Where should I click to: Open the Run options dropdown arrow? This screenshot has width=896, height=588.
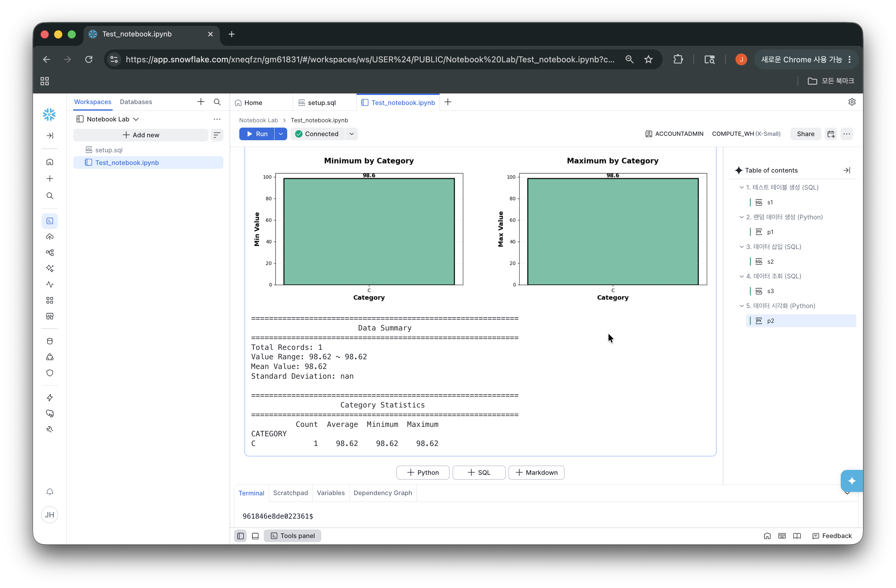(x=281, y=134)
